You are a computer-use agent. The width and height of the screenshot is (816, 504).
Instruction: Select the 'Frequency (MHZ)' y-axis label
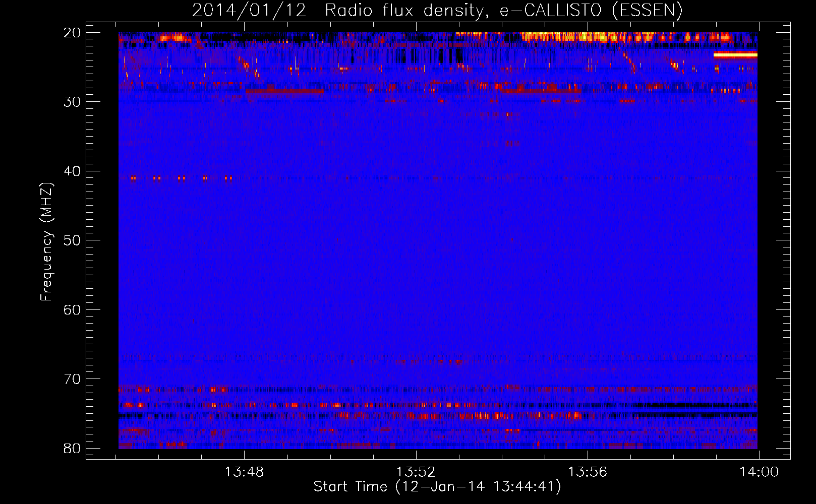[46, 242]
